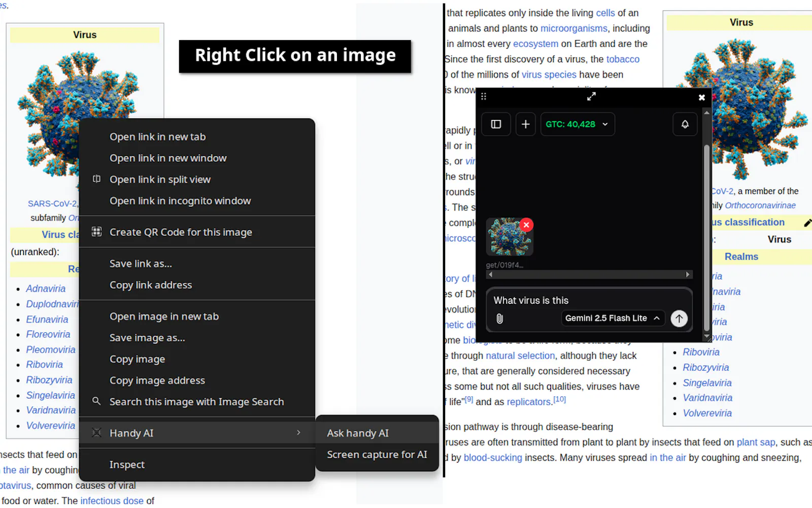Viewport: 812px width, 508px height.
Task: Select 'Search this image with Image Search'
Action: [197, 402]
